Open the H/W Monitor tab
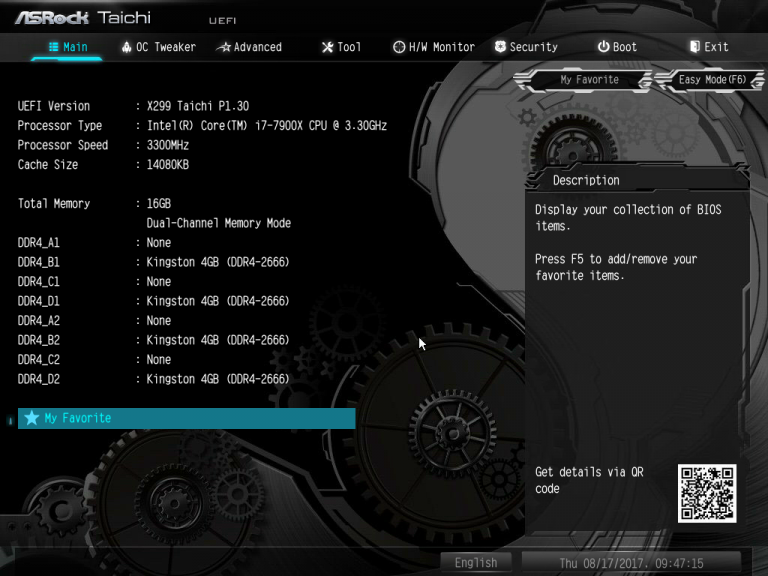The width and height of the screenshot is (768, 576). pos(434,47)
